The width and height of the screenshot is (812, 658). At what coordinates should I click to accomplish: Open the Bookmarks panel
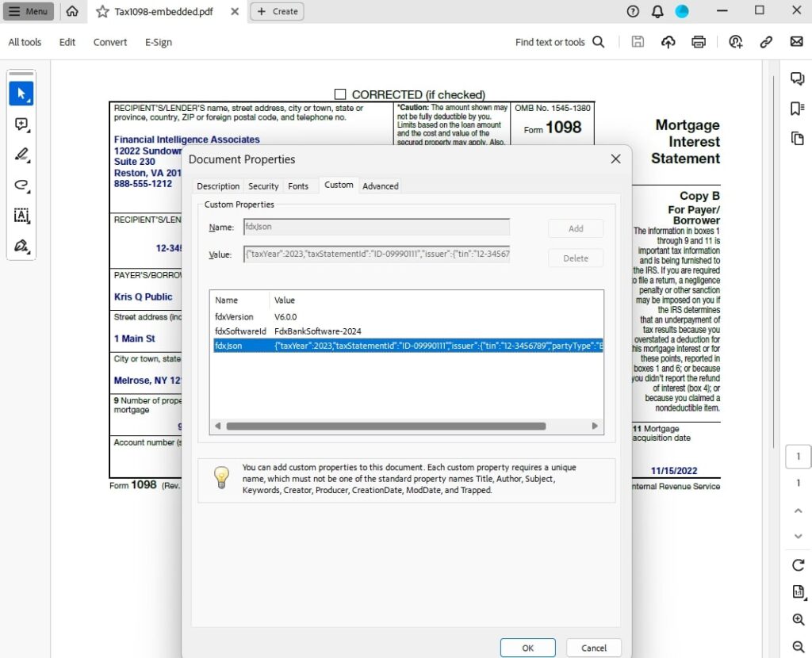(797, 108)
